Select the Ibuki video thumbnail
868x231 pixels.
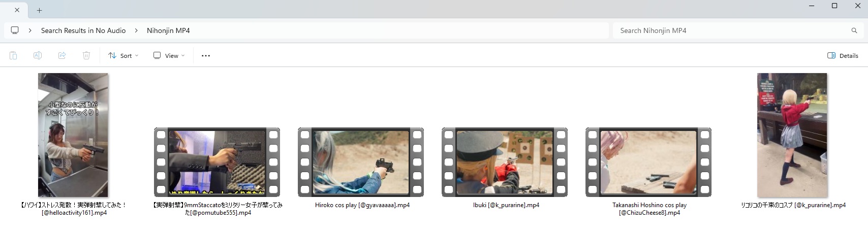pyautogui.click(x=505, y=162)
